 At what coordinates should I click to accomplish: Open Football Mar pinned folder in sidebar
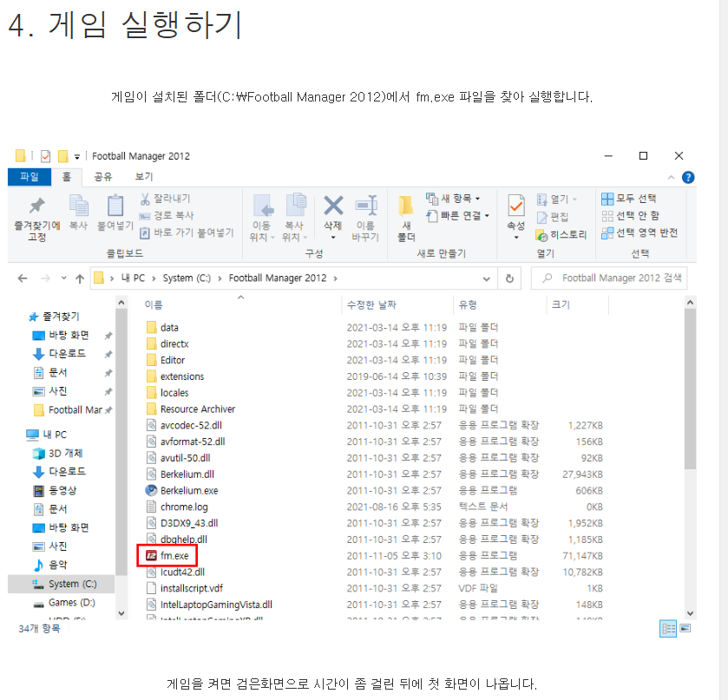point(75,410)
